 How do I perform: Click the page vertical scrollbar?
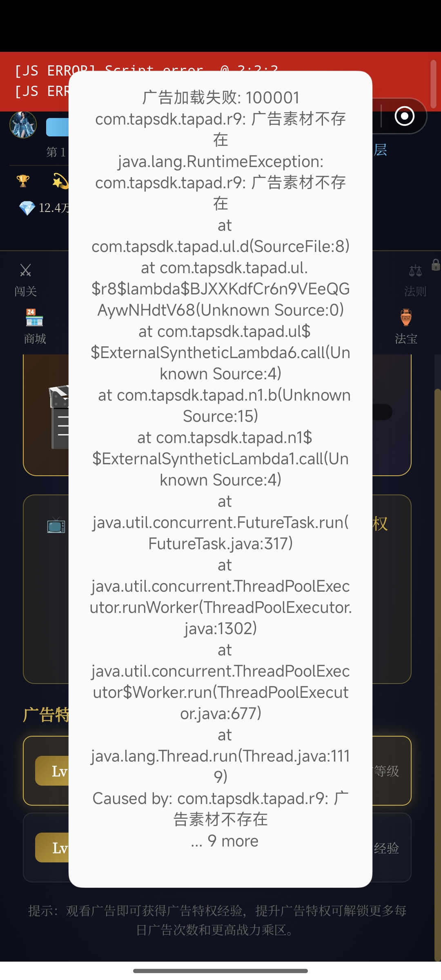[437, 674]
